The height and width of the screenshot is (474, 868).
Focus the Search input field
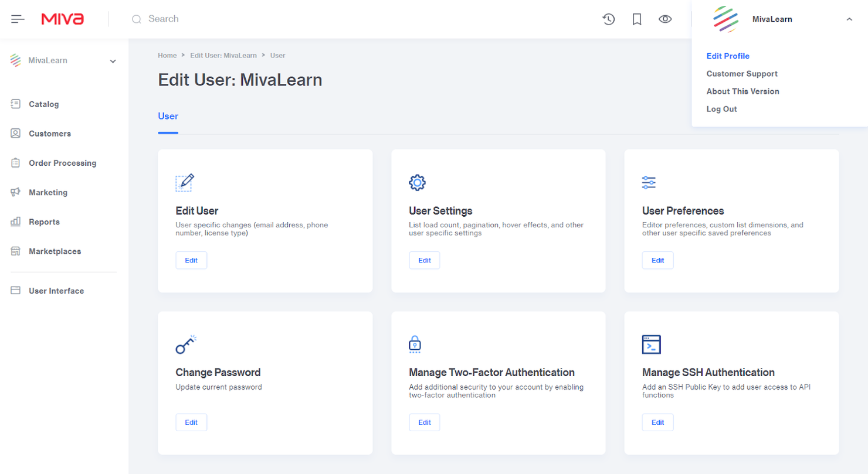pyautogui.click(x=164, y=19)
